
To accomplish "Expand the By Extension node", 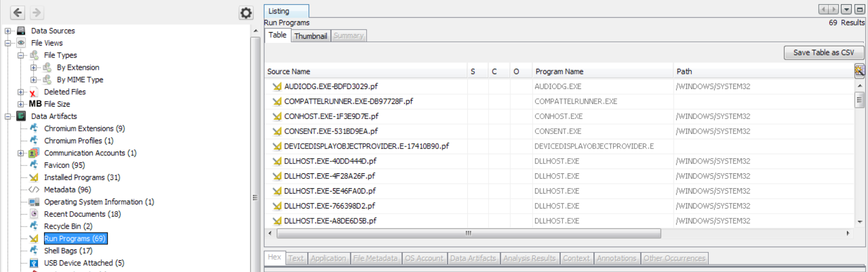I will [x=34, y=68].
